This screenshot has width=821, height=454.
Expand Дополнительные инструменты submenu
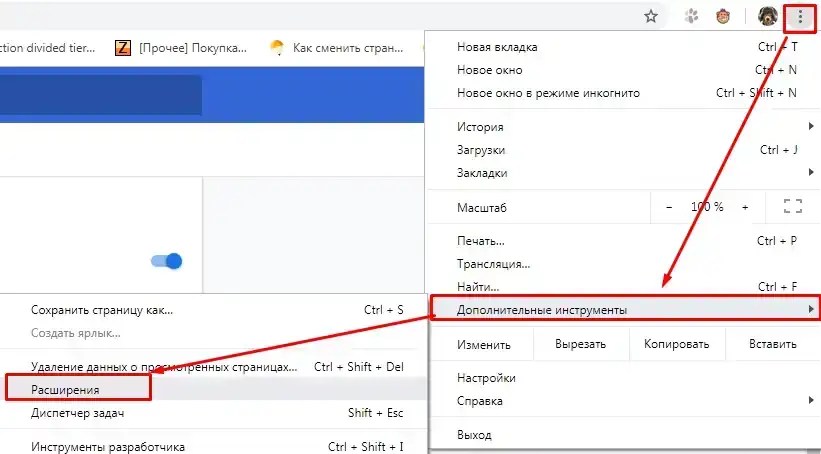(625, 309)
